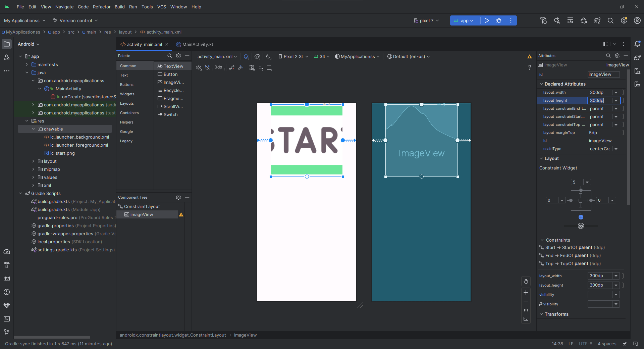The height and width of the screenshot is (349, 644).
Task: Open the Resource Manager tool window
Action: pos(7,57)
